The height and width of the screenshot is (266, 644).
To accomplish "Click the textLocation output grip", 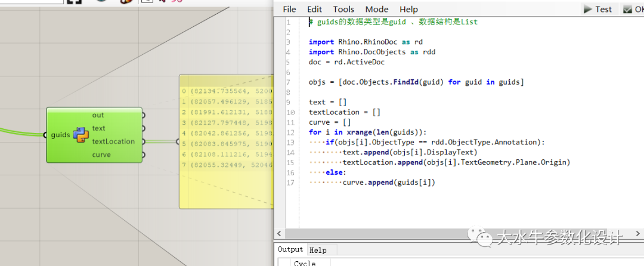I will click(x=143, y=141).
